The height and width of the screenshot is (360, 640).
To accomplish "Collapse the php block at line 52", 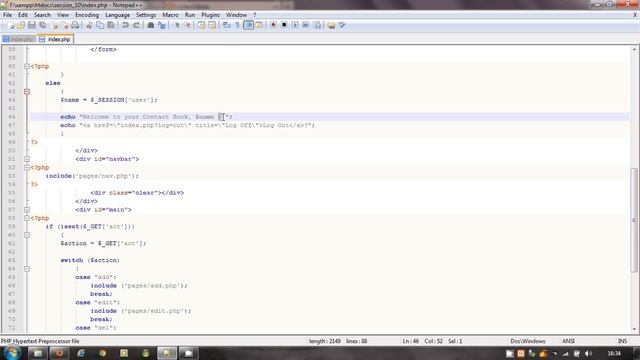I will [x=27, y=167].
